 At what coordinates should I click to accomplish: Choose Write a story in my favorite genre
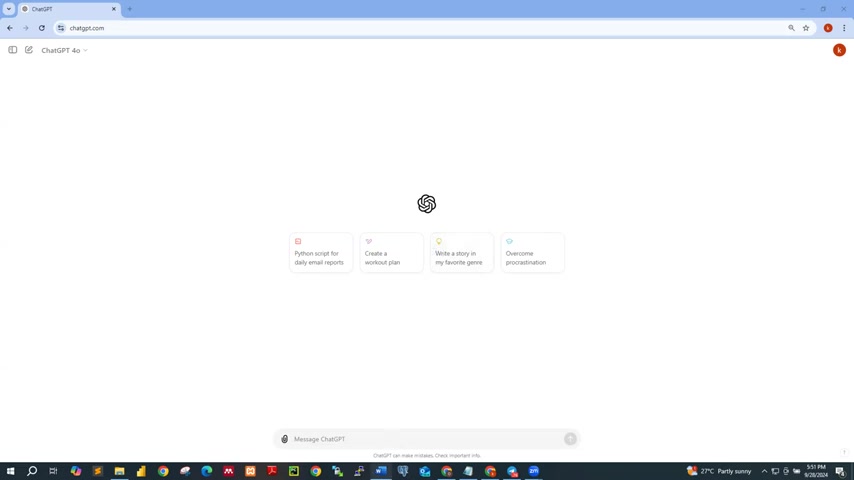(462, 253)
